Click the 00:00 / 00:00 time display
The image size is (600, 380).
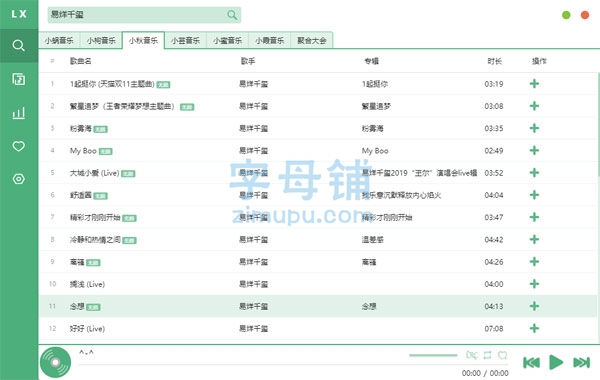tap(485, 373)
